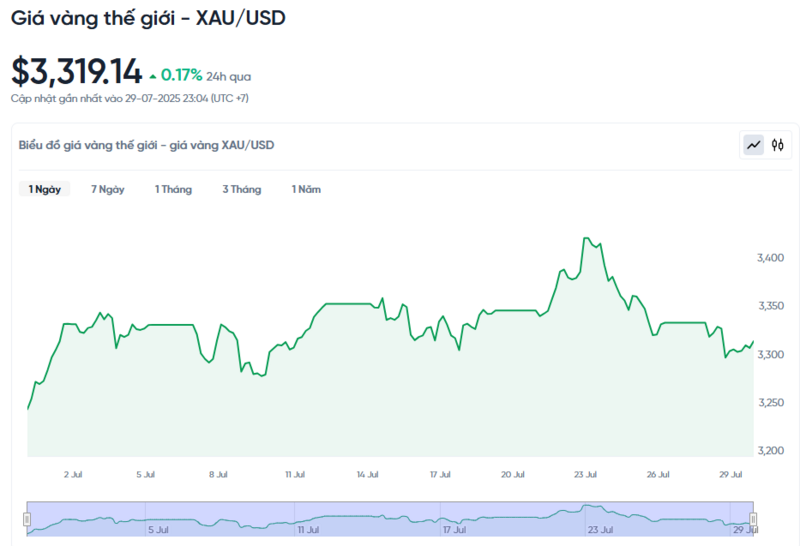Screen dimensions: 800x546
Task: Click the Giá vàng thế giới XAU/USD heading
Action: 148,18
